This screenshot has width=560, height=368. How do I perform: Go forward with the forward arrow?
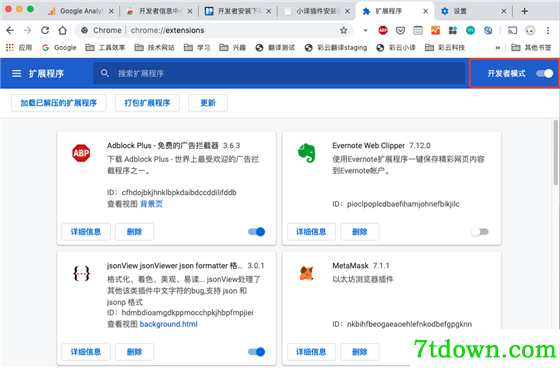(28, 30)
